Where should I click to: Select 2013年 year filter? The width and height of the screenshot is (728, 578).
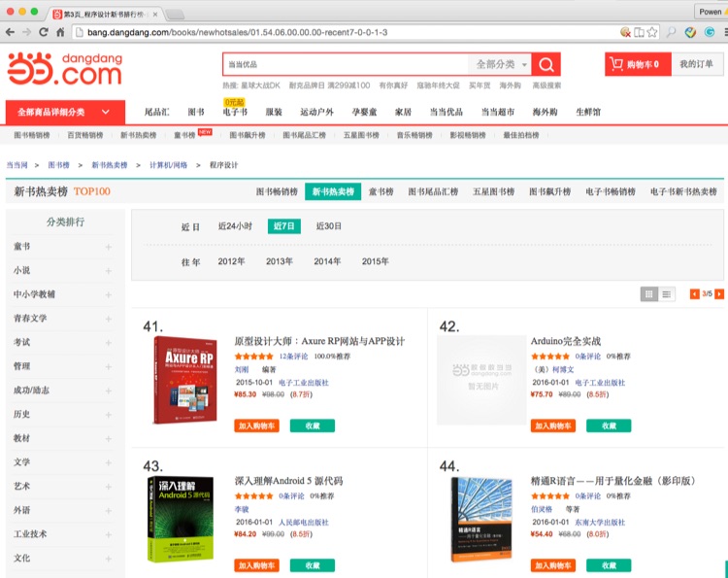click(279, 261)
